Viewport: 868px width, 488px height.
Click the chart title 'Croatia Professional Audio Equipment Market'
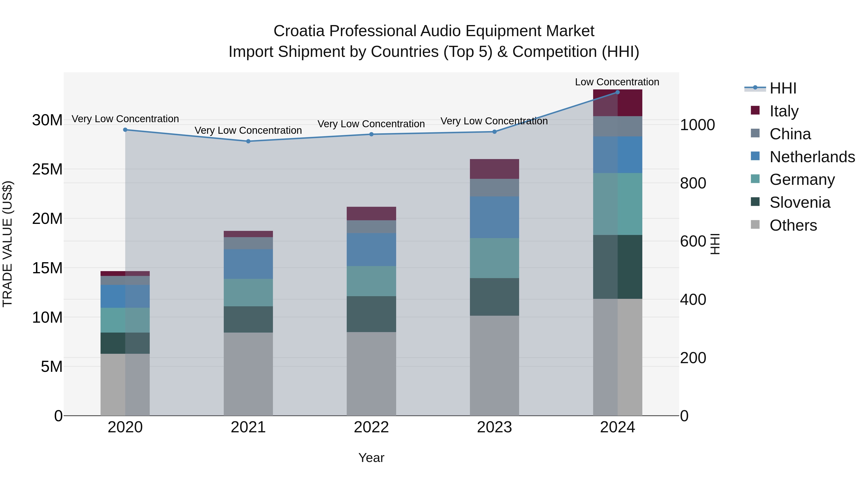[434, 31]
